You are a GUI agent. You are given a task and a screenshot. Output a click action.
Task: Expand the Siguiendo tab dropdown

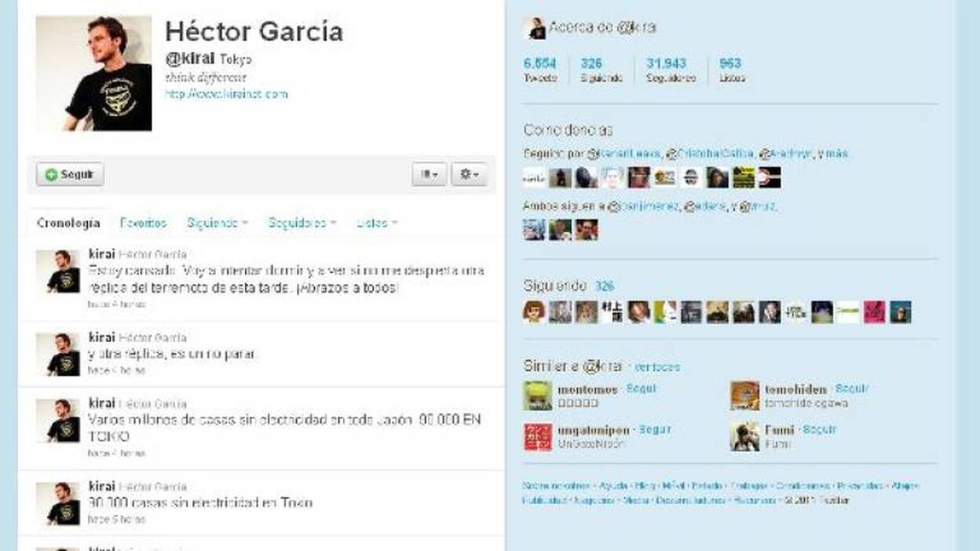[217, 223]
